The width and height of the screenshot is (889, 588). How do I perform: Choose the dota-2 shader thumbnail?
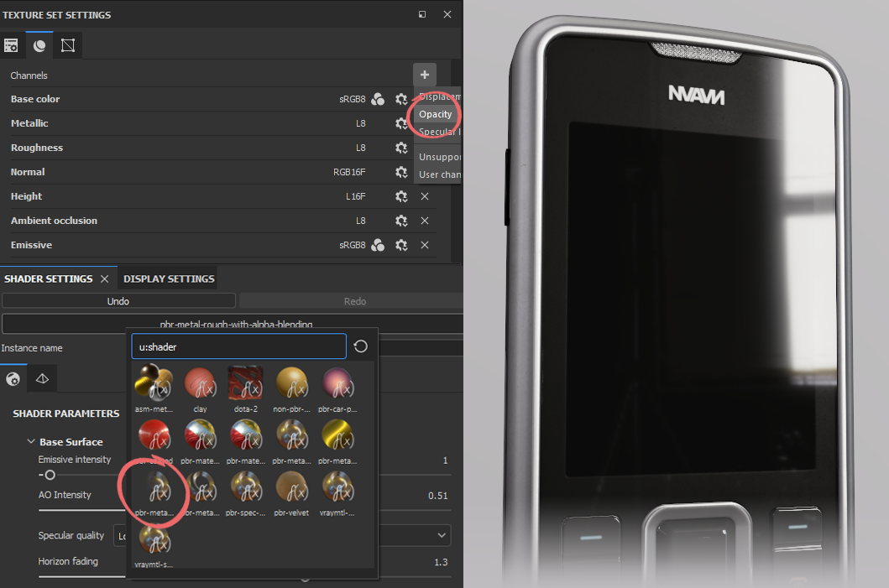[245, 388]
